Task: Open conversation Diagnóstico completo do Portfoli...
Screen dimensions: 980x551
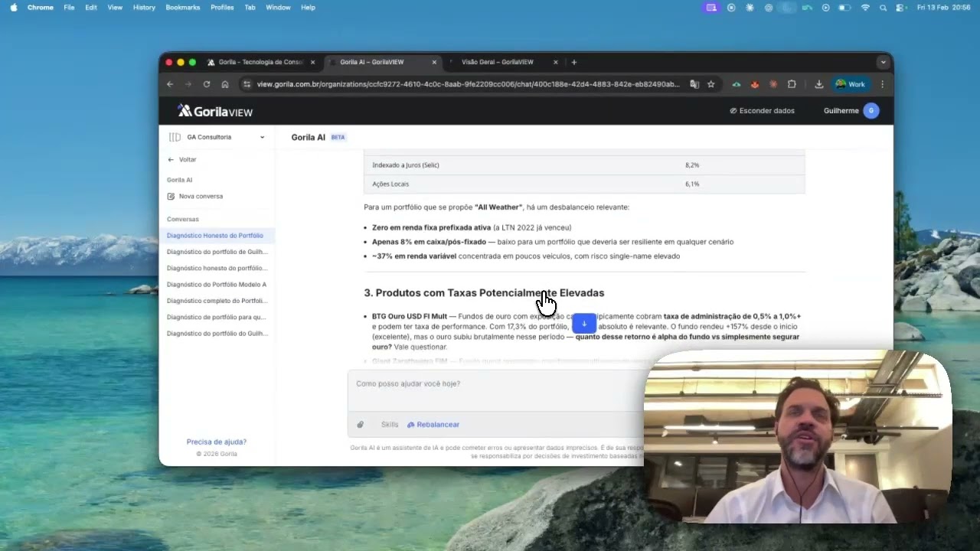Action: click(217, 301)
